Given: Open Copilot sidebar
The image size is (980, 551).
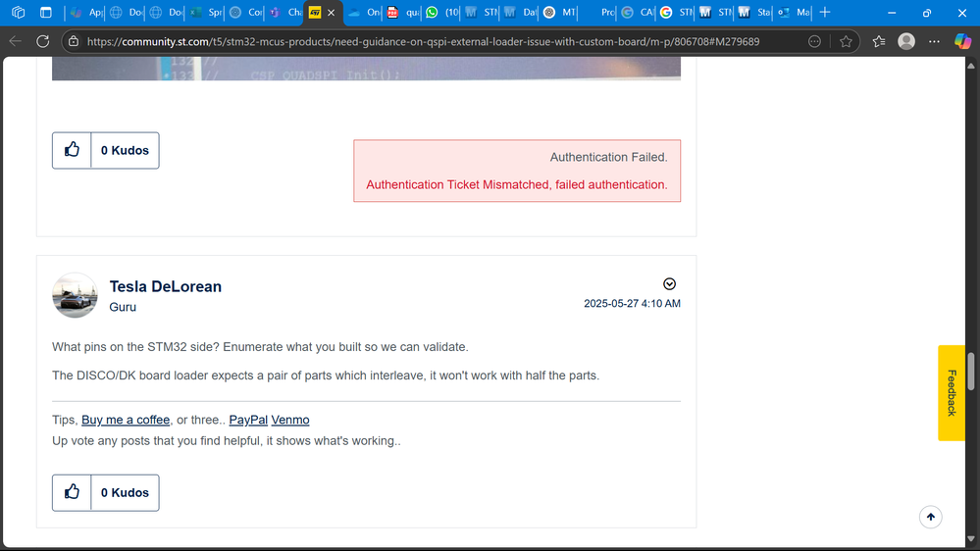Looking at the screenshot, I should pos(962,41).
